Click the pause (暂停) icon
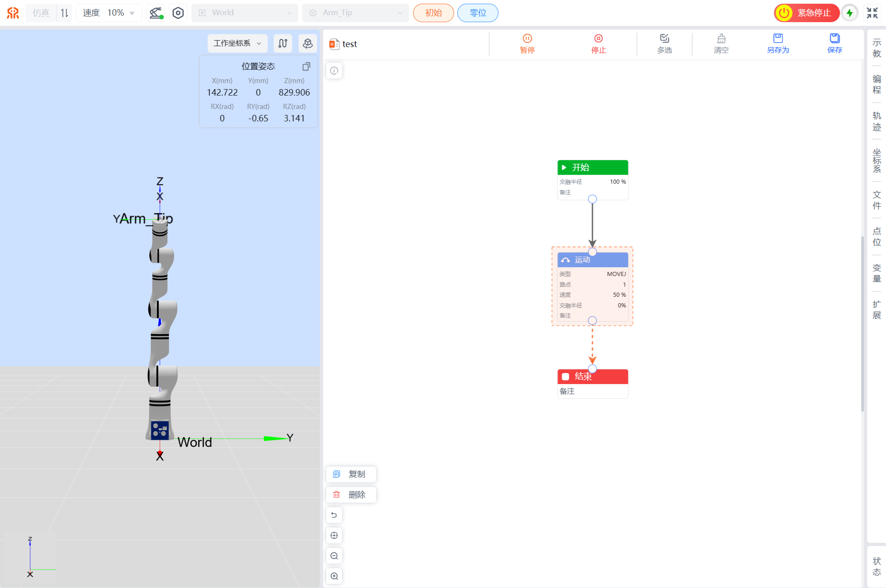Viewport: 886px width, 588px height. (x=527, y=38)
